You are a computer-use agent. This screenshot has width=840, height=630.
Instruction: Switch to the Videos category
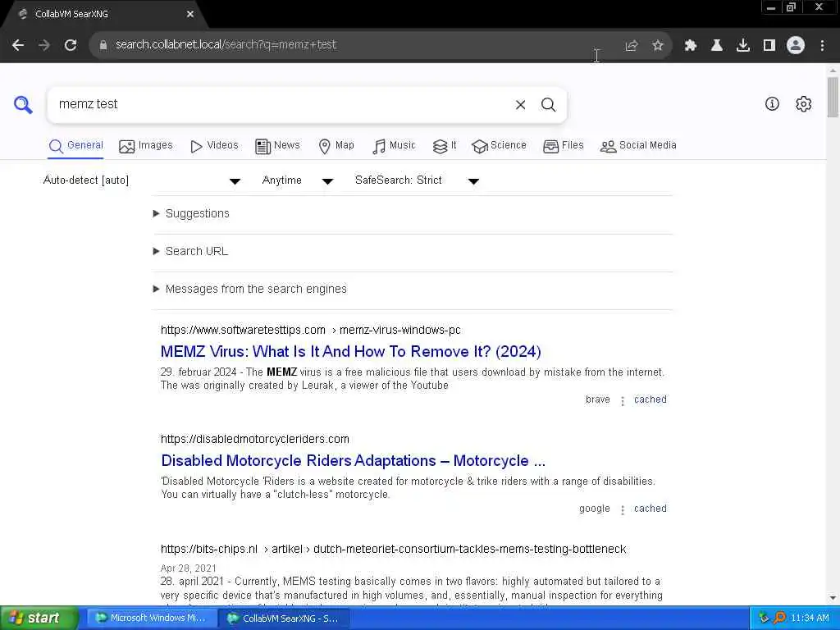pyautogui.click(x=214, y=146)
